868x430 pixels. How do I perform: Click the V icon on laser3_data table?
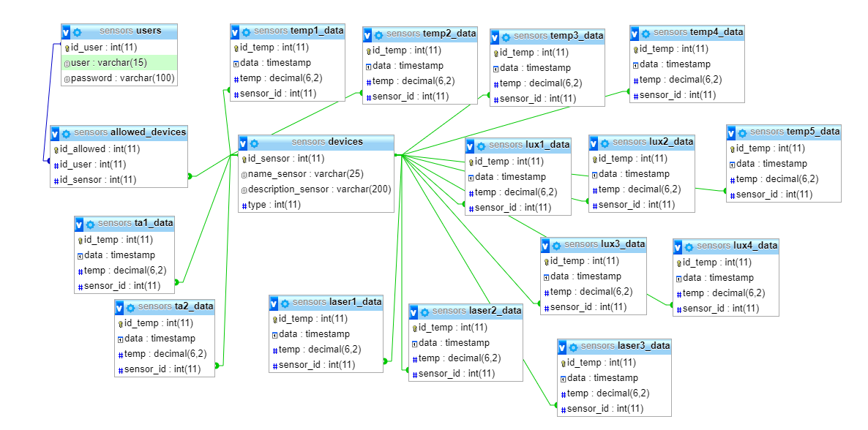[x=562, y=347]
